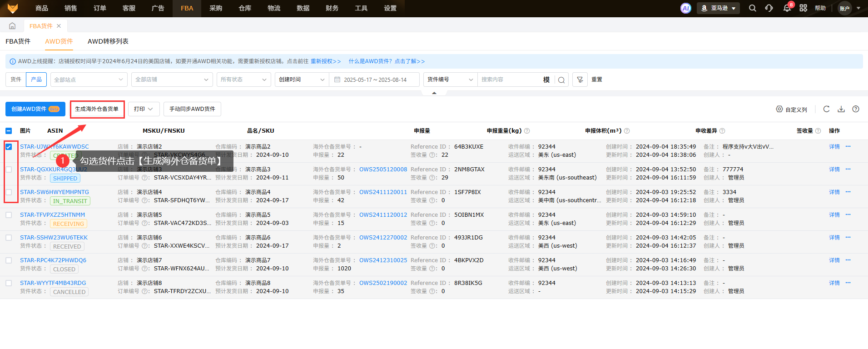Click the 生成海外仓备货单 button
The height and width of the screenshot is (349, 868).
97,109
